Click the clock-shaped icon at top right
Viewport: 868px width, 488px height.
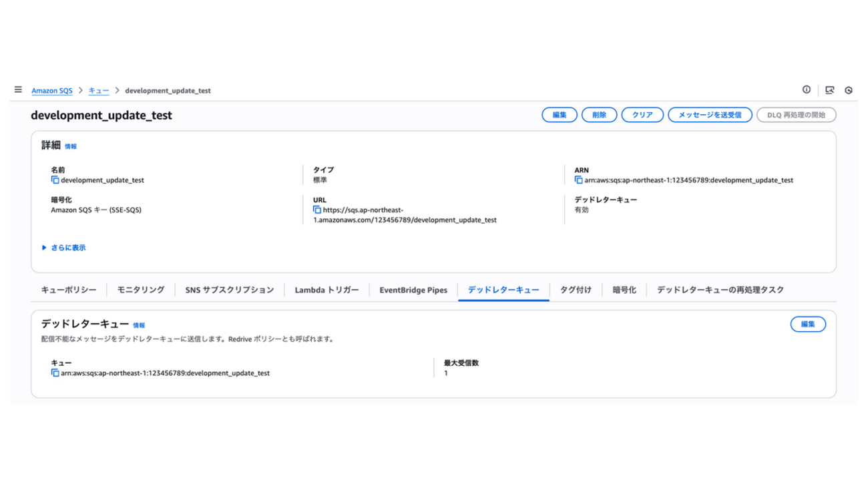coord(849,90)
